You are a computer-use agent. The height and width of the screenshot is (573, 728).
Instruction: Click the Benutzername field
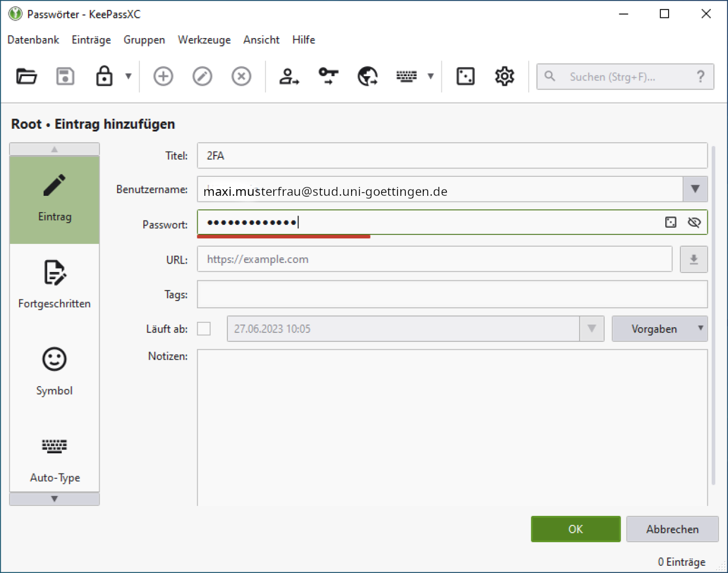(x=440, y=189)
